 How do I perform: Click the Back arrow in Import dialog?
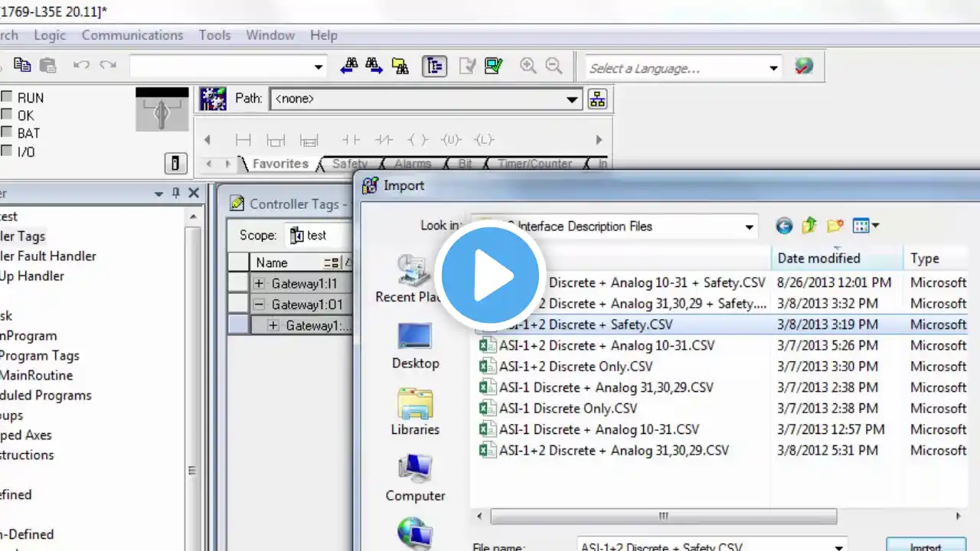pyautogui.click(x=784, y=226)
